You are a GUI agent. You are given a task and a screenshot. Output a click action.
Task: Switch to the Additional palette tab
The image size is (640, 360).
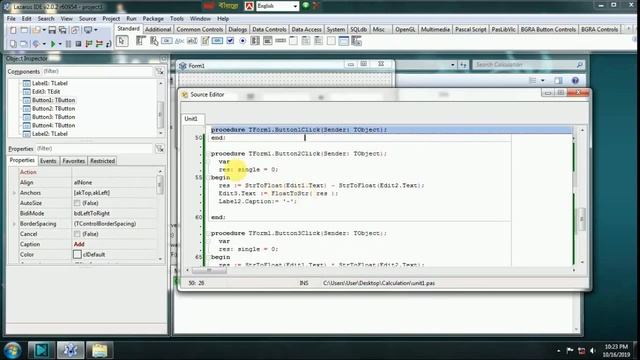tap(158, 29)
